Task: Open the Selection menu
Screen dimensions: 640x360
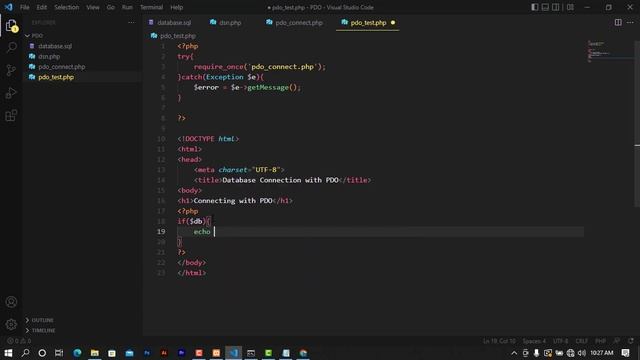Action: click(x=67, y=7)
